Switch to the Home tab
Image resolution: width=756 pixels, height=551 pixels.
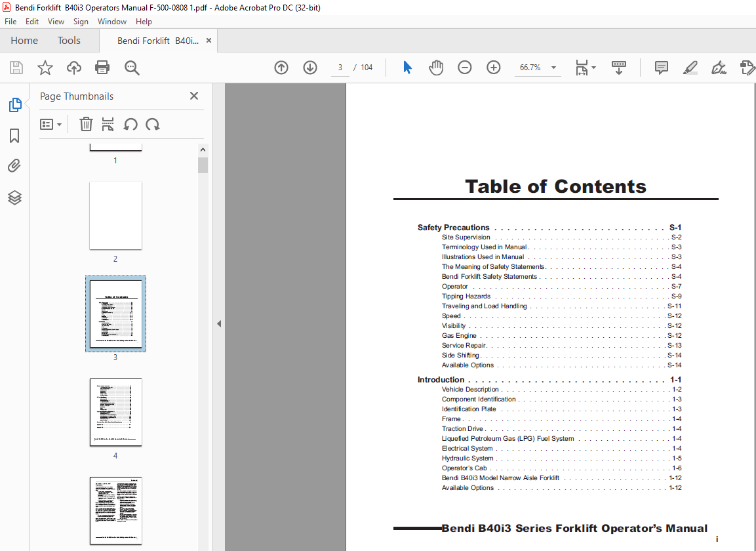24,41
